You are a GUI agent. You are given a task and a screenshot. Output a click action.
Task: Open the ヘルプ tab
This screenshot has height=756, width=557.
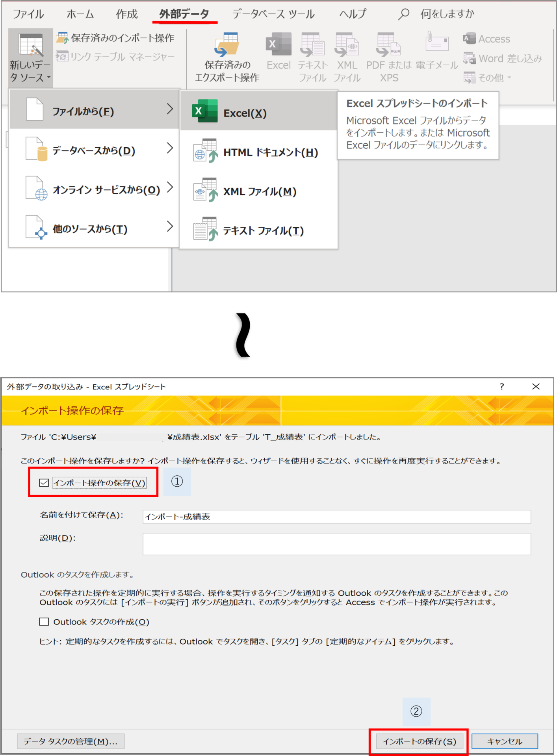pos(353,14)
